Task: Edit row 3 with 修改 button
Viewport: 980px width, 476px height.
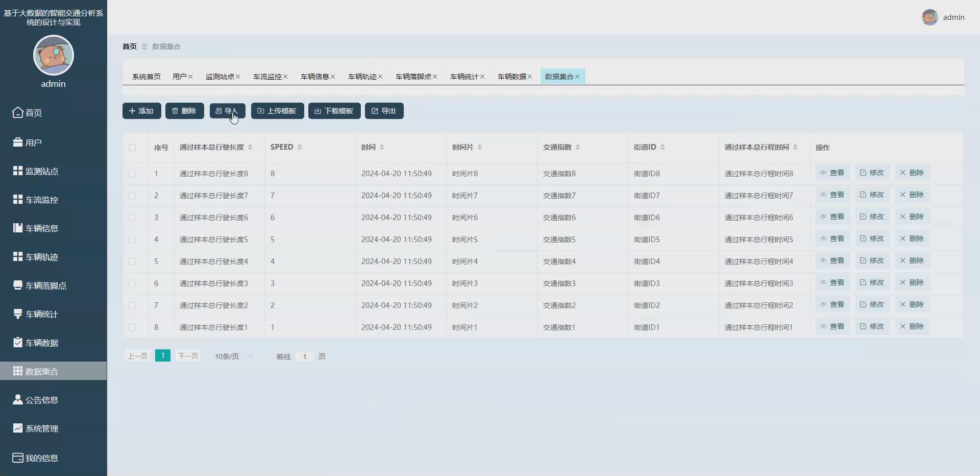Action: tap(872, 217)
